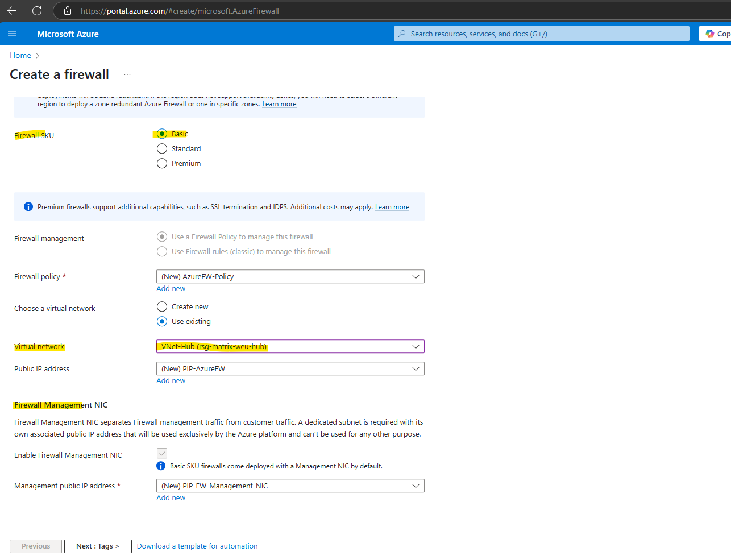Screen dimensions: 731x560
Task: Open Learn more about Premium firewalls
Action: [392, 207]
